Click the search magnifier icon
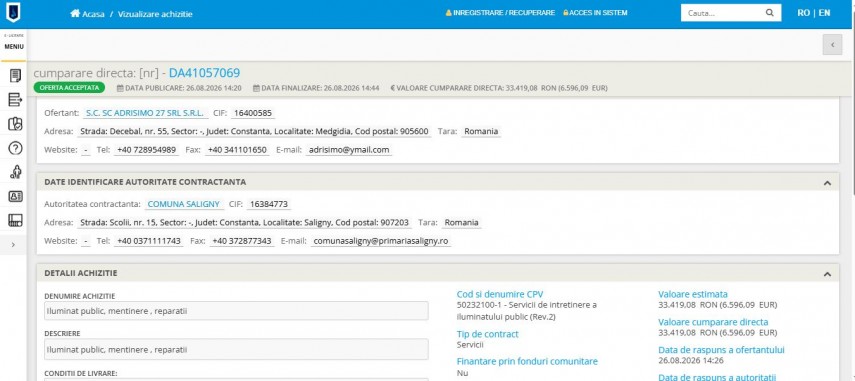The image size is (855, 381). (769, 13)
